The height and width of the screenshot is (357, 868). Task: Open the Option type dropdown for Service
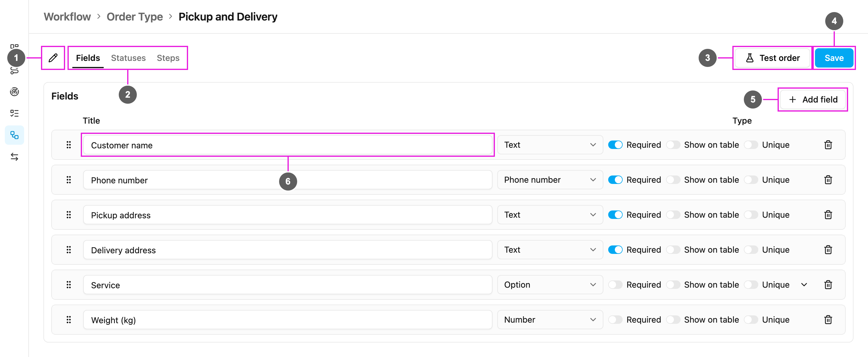pyautogui.click(x=550, y=285)
